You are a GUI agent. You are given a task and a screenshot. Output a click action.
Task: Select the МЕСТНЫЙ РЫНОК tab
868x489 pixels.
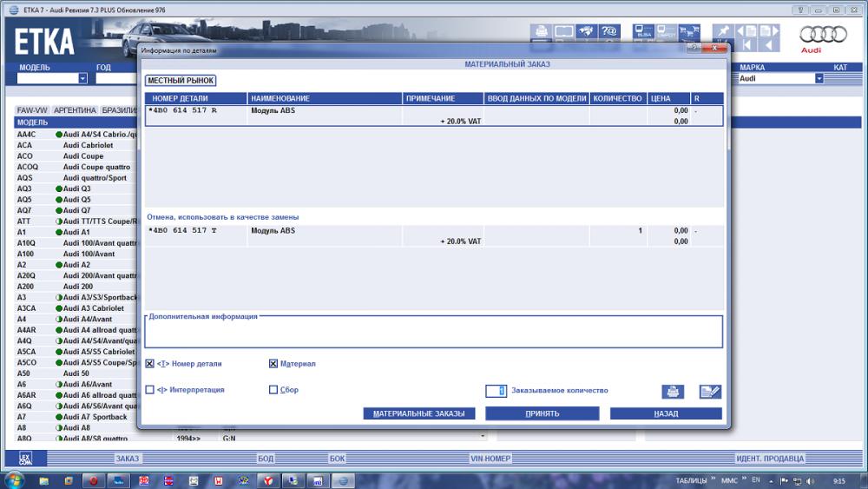[x=181, y=81]
